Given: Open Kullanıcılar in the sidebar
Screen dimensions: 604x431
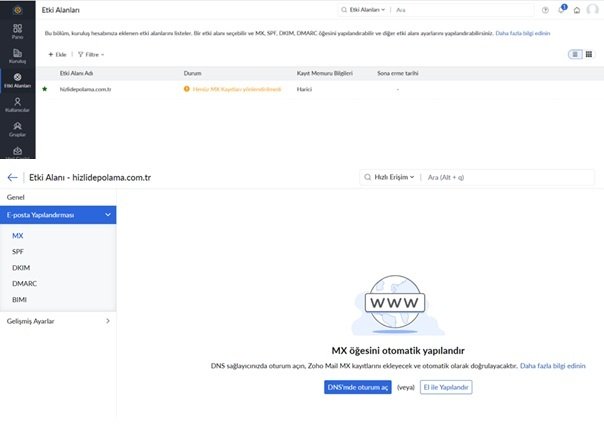Looking at the screenshot, I should [x=17, y=106].
